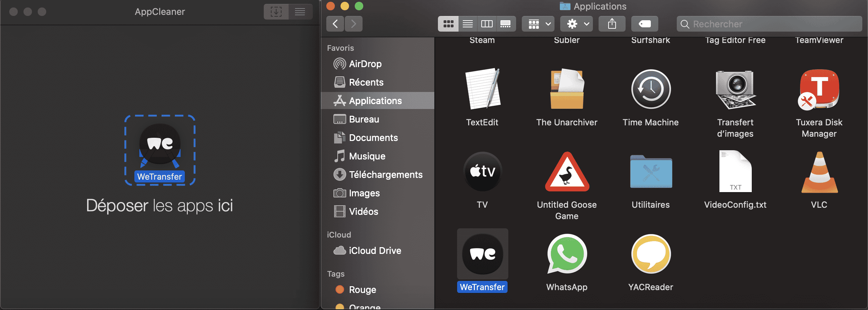Select the Transfert d'images camera icon
The image size is (868, 310).
735,89
